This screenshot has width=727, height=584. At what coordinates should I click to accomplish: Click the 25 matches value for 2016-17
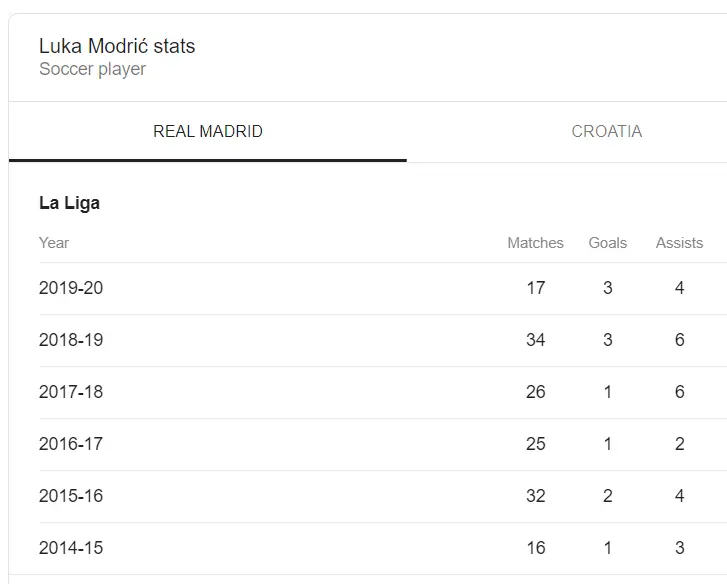coord(536,444)
